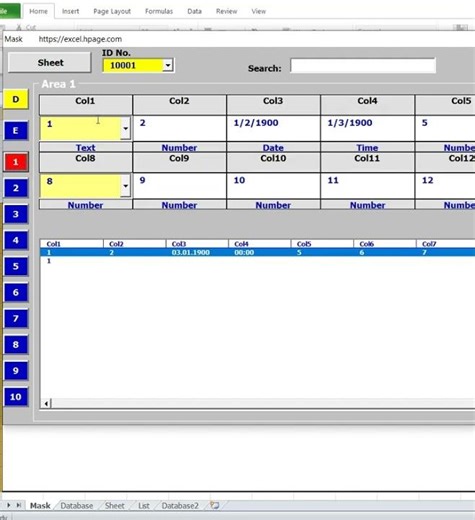
Task: Edit the Col10 field containing 10
Action: point(273,186)
